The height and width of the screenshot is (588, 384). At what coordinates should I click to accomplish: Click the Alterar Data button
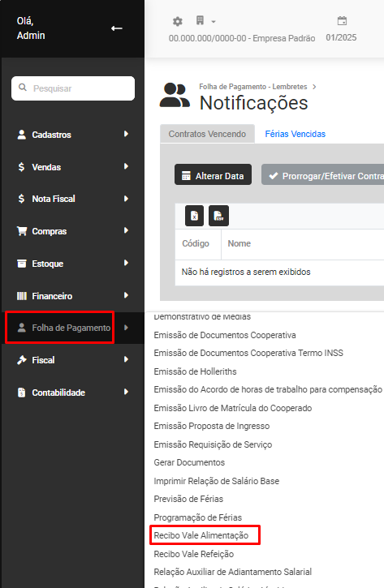pos(213,176)
